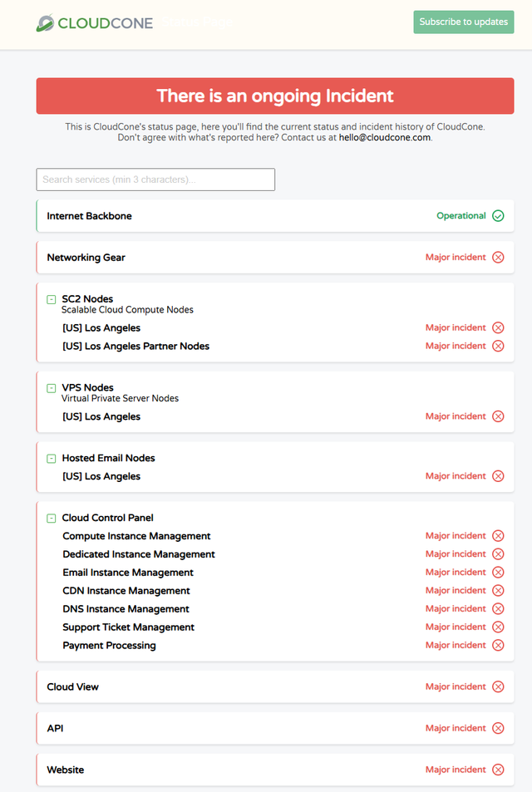Screen dimensions: 532x792
Task: Click the ongoing Incident red banner
Action: point(275,96)
